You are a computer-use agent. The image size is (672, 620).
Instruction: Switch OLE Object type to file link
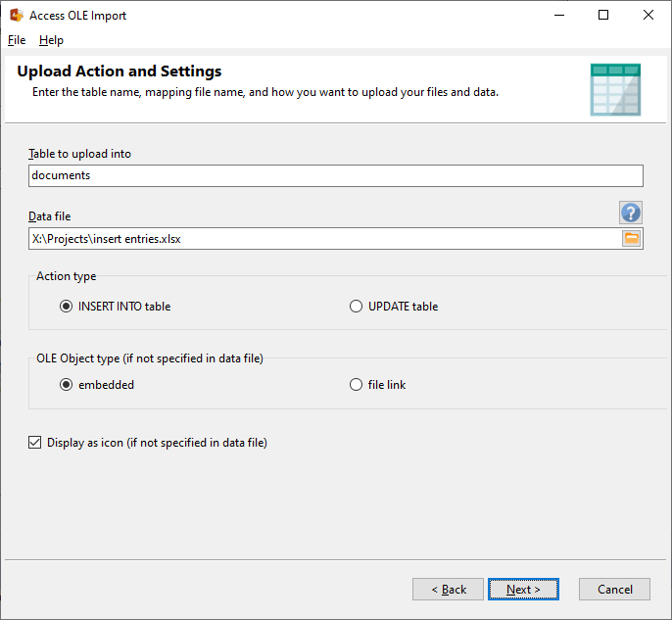(x=357, y=385)
